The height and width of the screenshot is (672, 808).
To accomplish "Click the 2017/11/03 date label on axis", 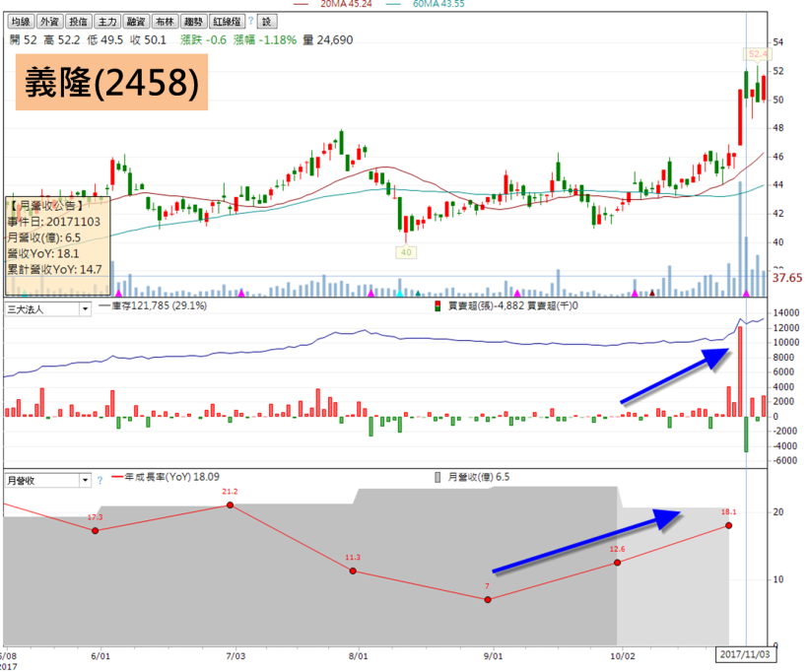I will pos(745,654).
